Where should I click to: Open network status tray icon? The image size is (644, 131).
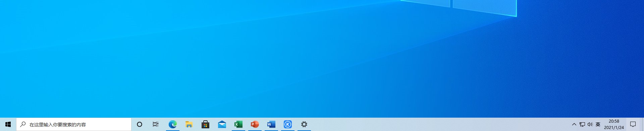click(582, 124)
